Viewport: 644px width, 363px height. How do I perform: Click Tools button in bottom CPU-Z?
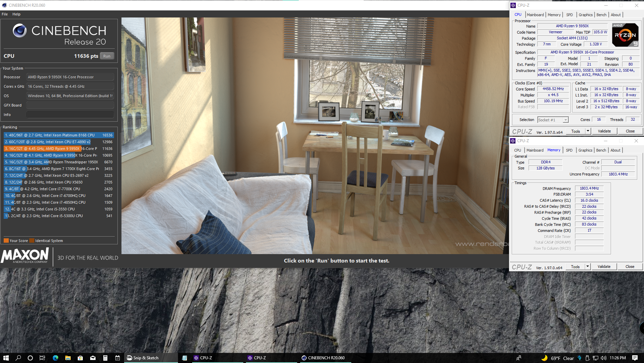[x=575, y=267]
